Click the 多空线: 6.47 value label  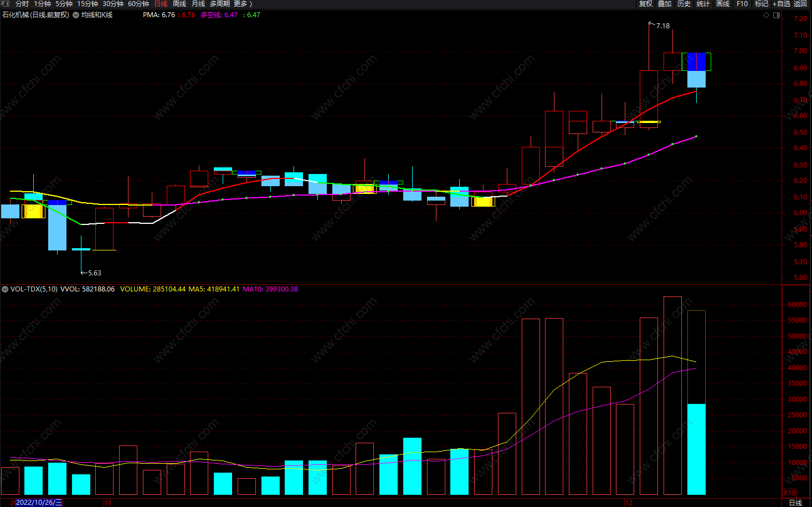[x=219, y=15]
